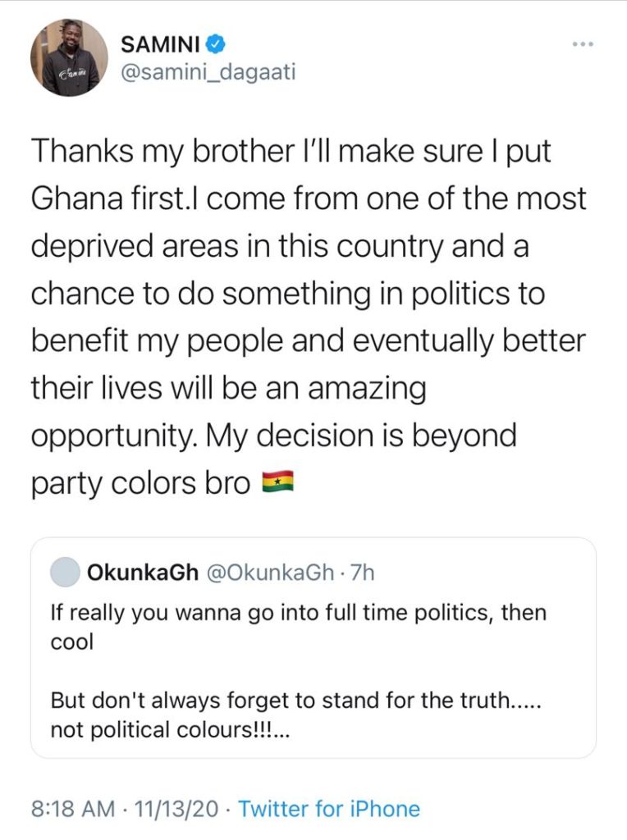Image resolution: width=627 pixels, height=840 pixels.
Task: Click the OkunkaGh display name
Action: tap(142, 573)
